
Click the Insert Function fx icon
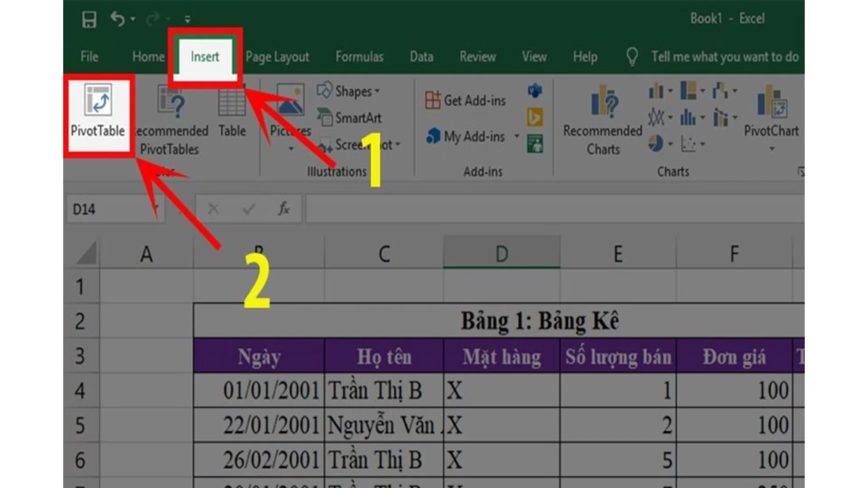283,209
